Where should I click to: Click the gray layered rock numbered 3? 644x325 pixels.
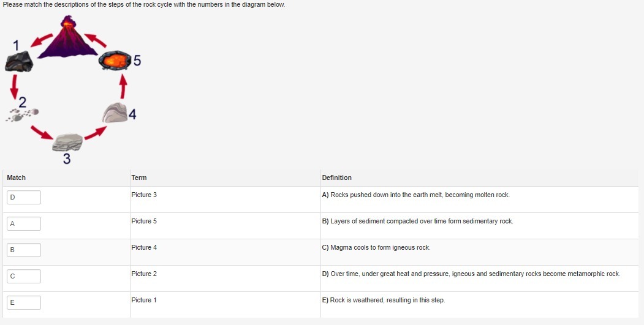(x=67, y=142)
